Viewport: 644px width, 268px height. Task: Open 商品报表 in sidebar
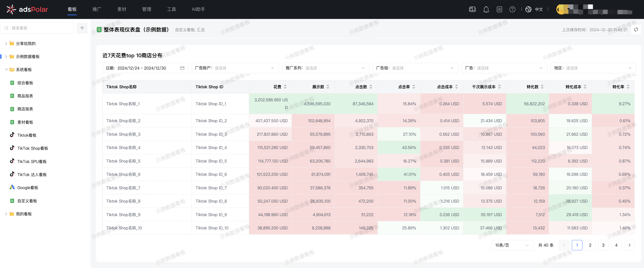coord(25,96)
